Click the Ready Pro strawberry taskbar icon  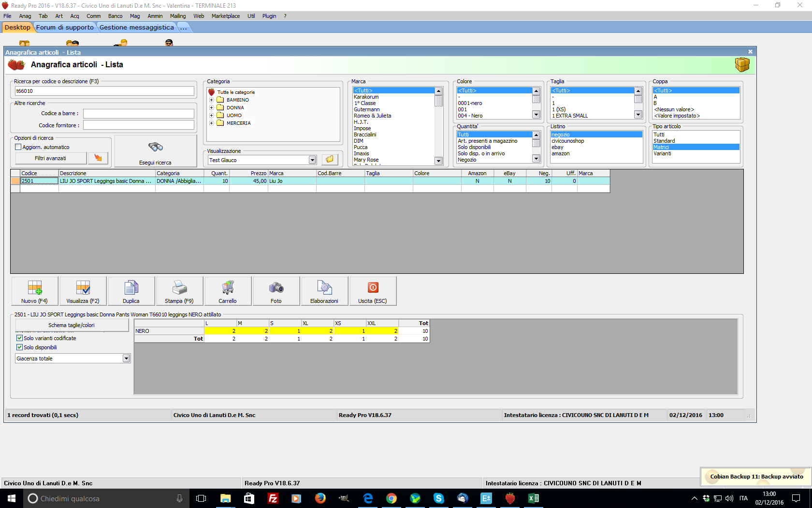(x=510, y=498)
